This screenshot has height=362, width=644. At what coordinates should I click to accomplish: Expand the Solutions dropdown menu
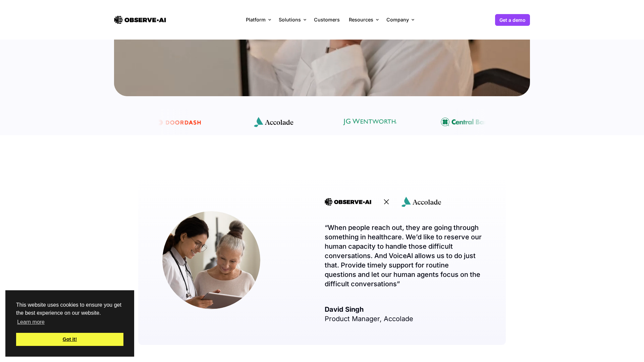(292, 20)
